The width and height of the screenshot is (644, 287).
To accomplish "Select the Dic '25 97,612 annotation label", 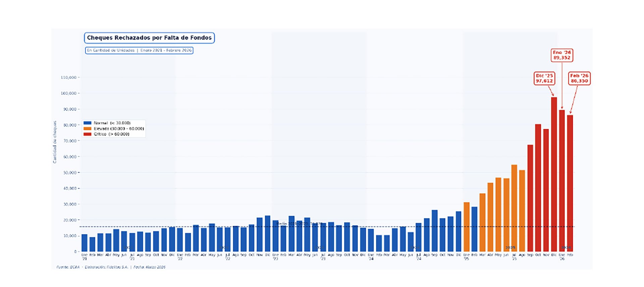I will pyautogui.click(x=544, y=78).
